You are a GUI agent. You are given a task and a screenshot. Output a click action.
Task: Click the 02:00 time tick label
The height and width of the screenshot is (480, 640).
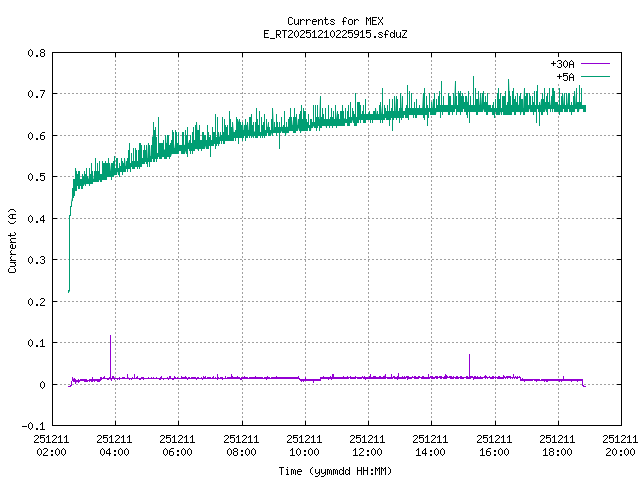(52, 445)
